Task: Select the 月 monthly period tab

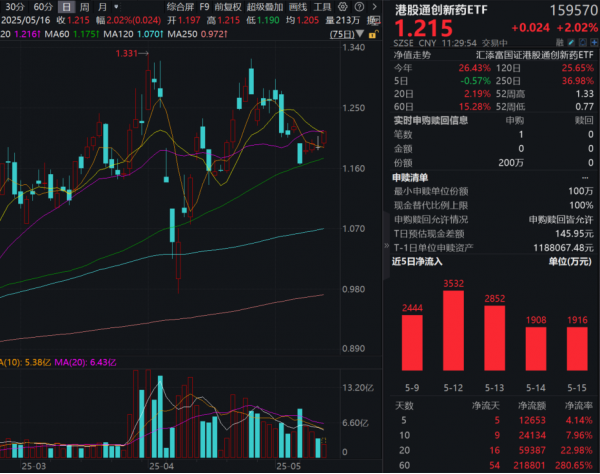Action: click(x=102, y=7)
